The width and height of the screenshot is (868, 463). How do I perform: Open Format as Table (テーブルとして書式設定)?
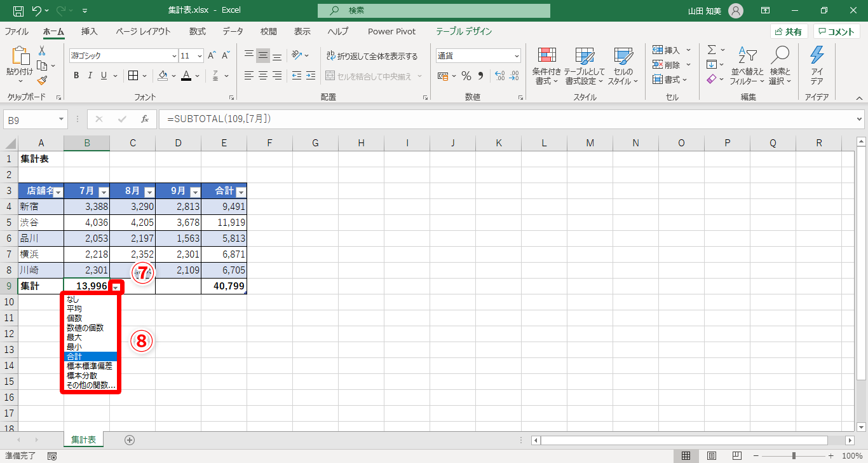point(584,66)
